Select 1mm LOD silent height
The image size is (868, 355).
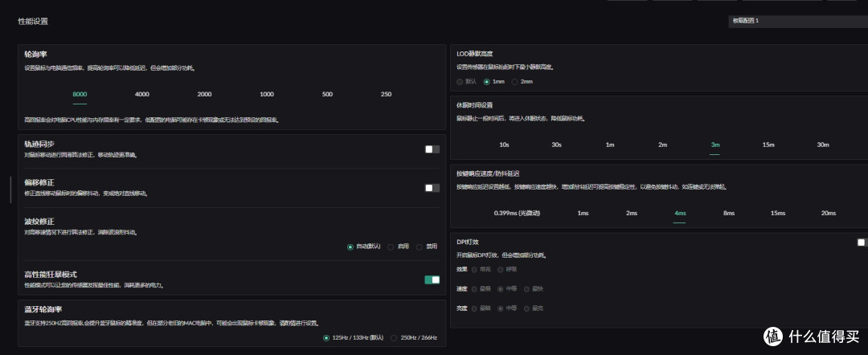point(493,81)
